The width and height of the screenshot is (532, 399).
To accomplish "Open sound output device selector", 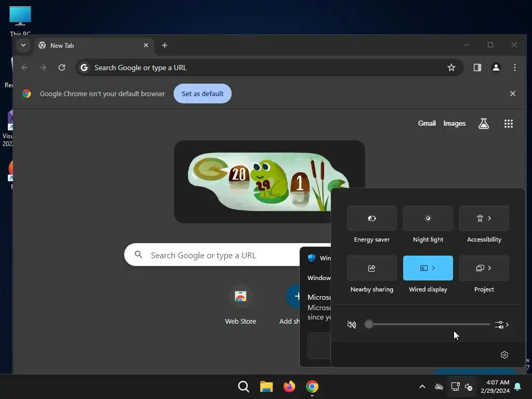I will [x=502, y=325].
